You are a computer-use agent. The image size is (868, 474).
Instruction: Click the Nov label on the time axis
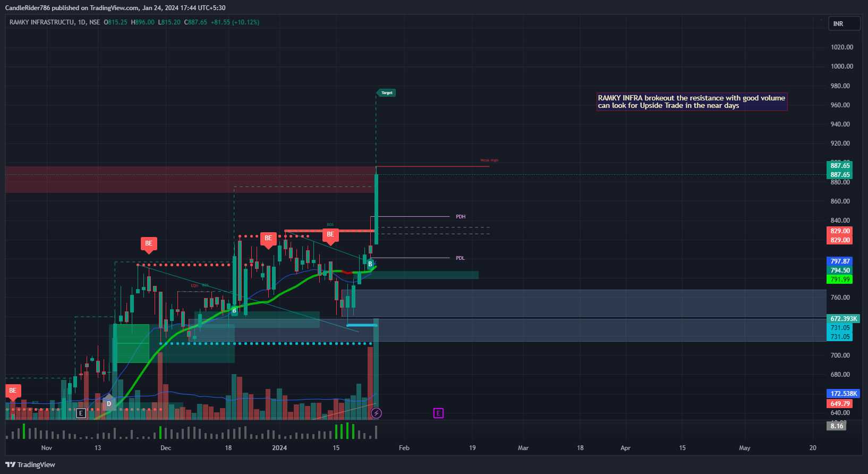pyautogui.click(x=47, y=448)
